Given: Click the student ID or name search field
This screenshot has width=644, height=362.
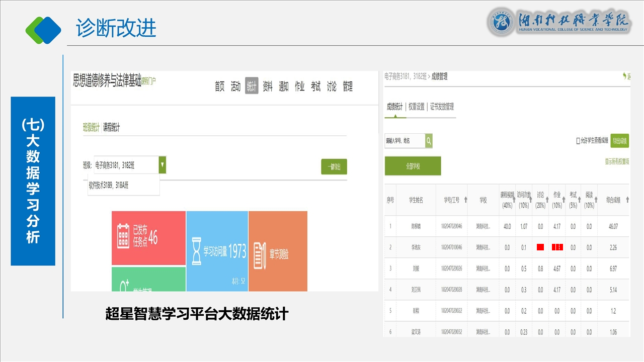Looking at the screenshot, I should [405, 141].
